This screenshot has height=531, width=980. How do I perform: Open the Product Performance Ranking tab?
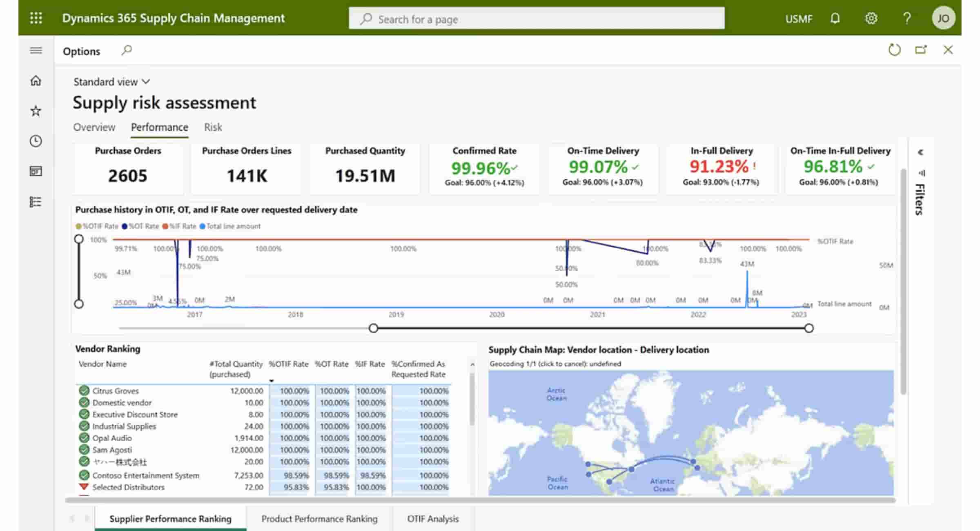pos(319,518)
